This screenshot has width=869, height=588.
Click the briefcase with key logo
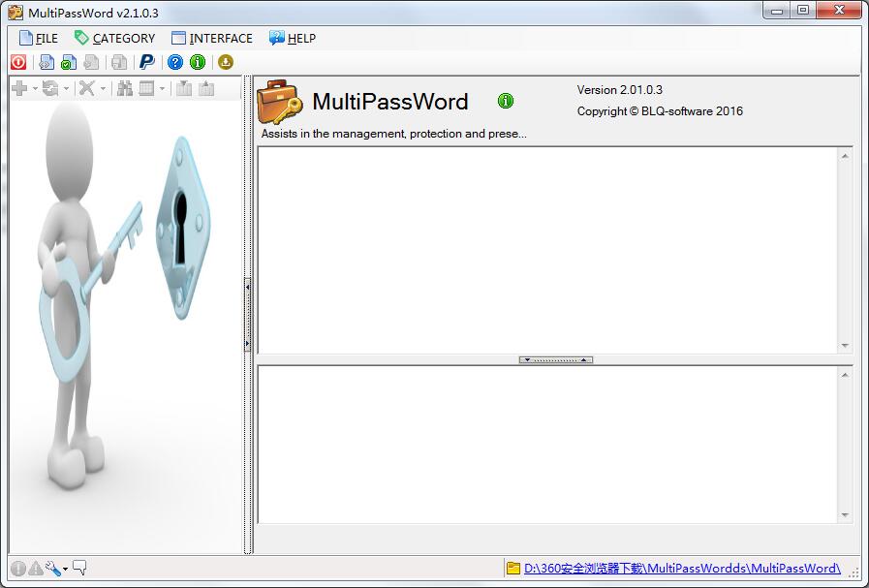pyautogui.click(x=280, y=102)
